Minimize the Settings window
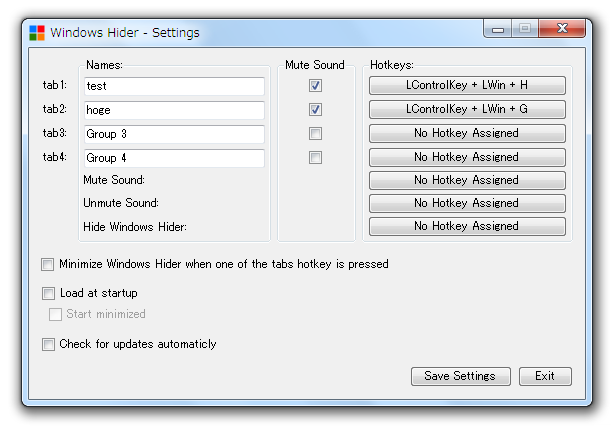 click(x=498, y=29)
